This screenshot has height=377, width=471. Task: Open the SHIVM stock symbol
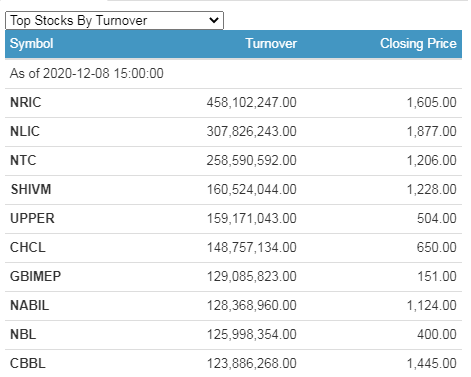click(31, 189)
